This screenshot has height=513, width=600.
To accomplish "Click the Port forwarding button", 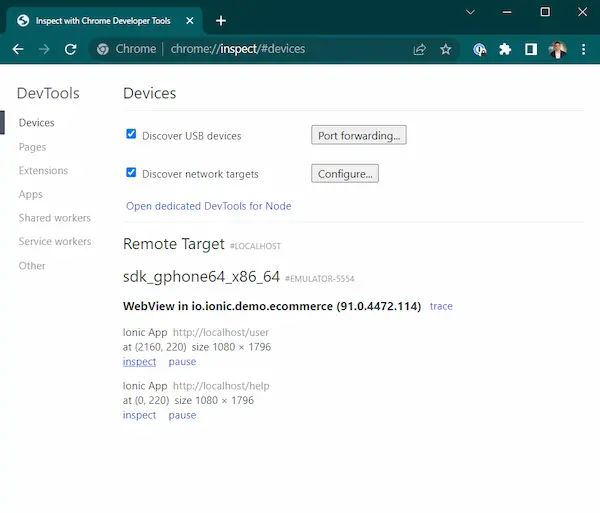I will [358, 135].
